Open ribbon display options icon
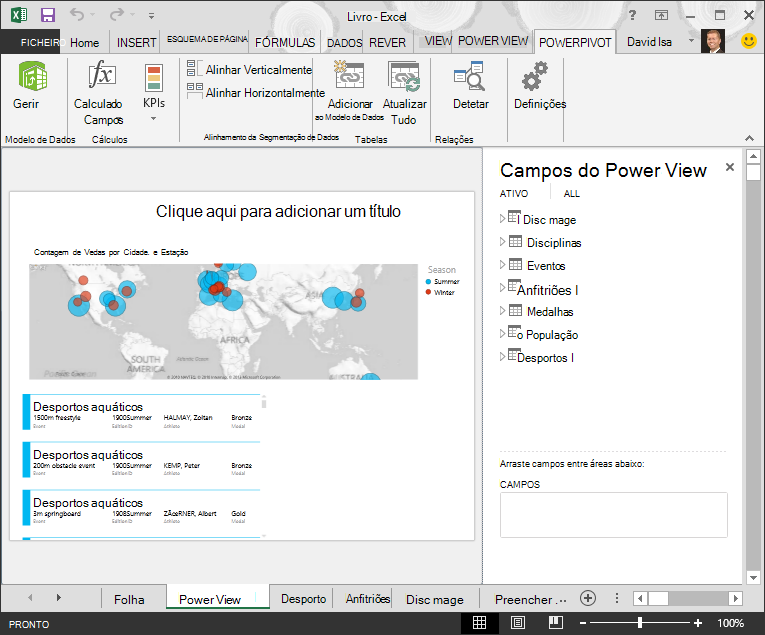 click(661, 15)
